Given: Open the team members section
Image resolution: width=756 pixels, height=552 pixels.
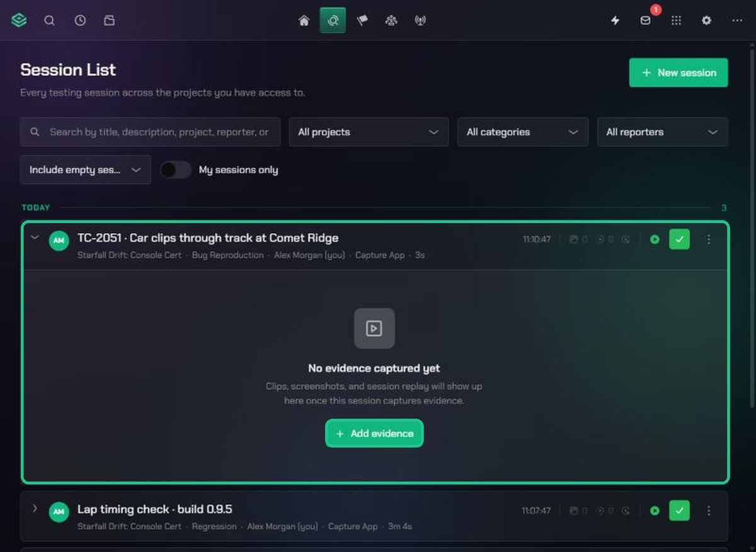Looking at the screenshot, I should click(x=391, y=21).
